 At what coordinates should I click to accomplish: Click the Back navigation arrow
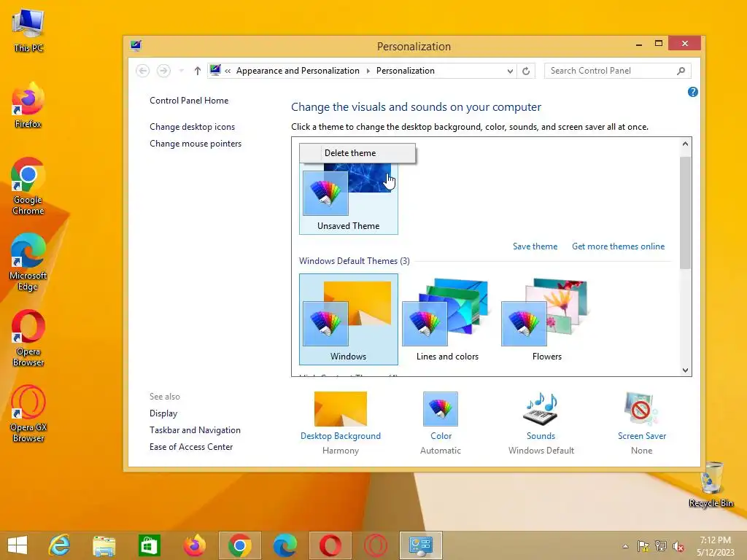coord(142,71)
